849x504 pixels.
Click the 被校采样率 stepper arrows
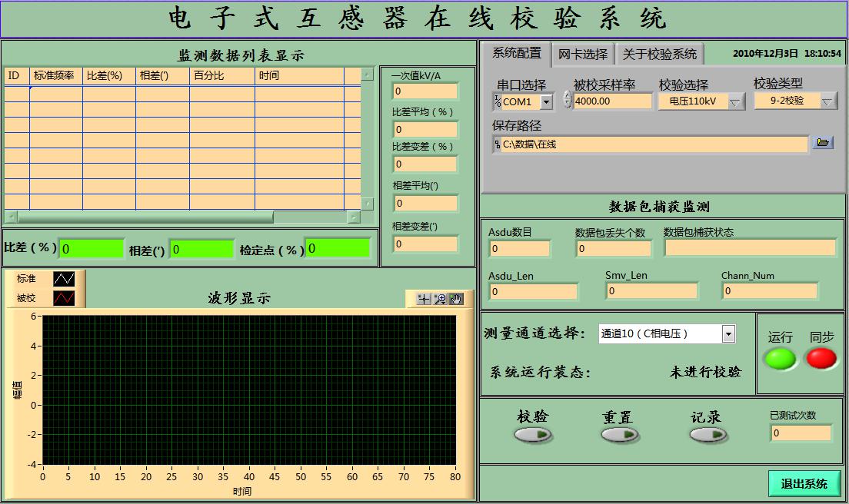(568, 100)
